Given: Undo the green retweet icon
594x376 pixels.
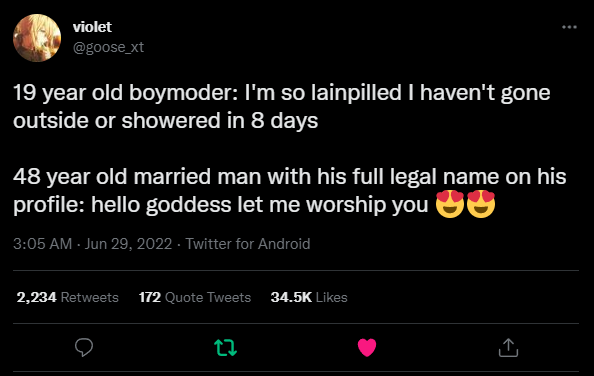Looking at the screenshot, I should pos(226,347).
